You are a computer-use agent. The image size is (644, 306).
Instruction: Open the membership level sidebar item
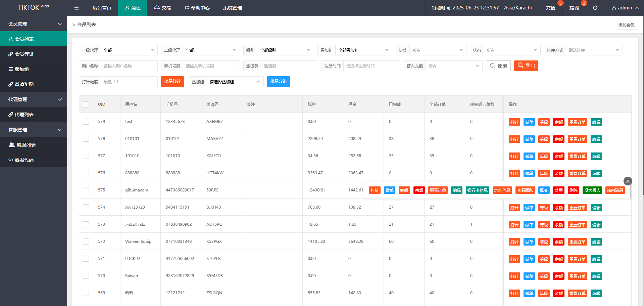point(24,54)
